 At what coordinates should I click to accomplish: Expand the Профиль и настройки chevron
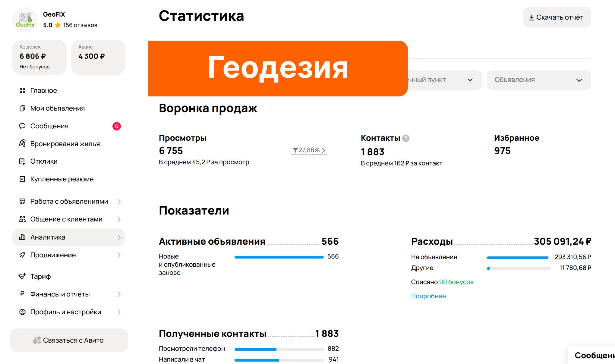coord(119,312)
